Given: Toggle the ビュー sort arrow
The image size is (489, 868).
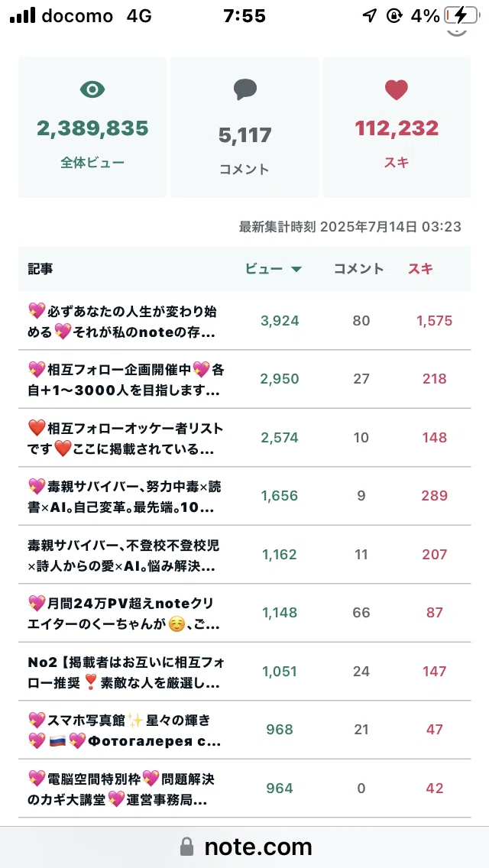Looking at the screenshot, I should [296, 270].
